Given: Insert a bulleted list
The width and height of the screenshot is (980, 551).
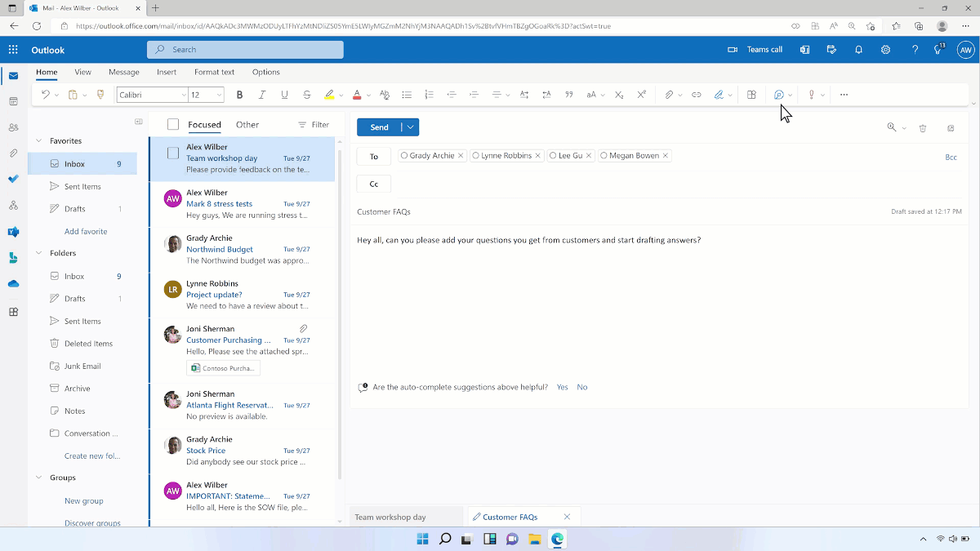Looking at the screenshot, I should pos(407,94).
